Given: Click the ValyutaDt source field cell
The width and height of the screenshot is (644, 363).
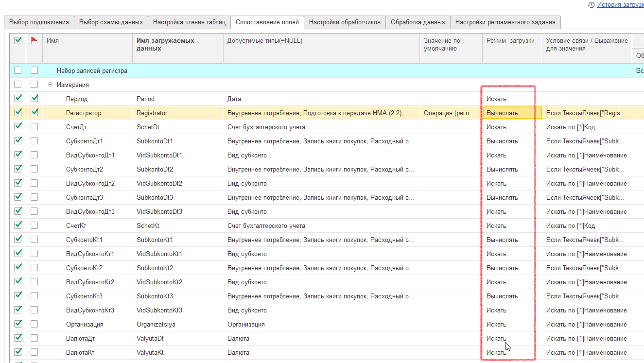Looking at the screenshot, I should tap(178, 338).
